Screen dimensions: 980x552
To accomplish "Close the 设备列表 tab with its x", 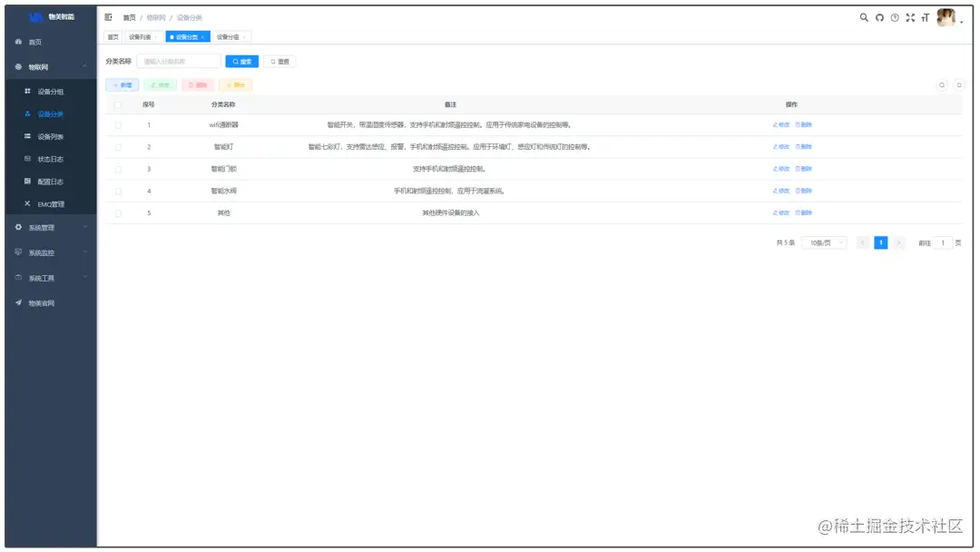I will tap(156, 37).
